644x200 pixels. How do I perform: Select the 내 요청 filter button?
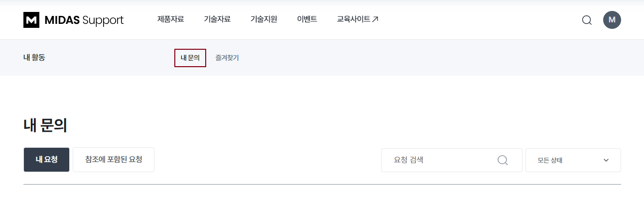click(x=46, y=160)
